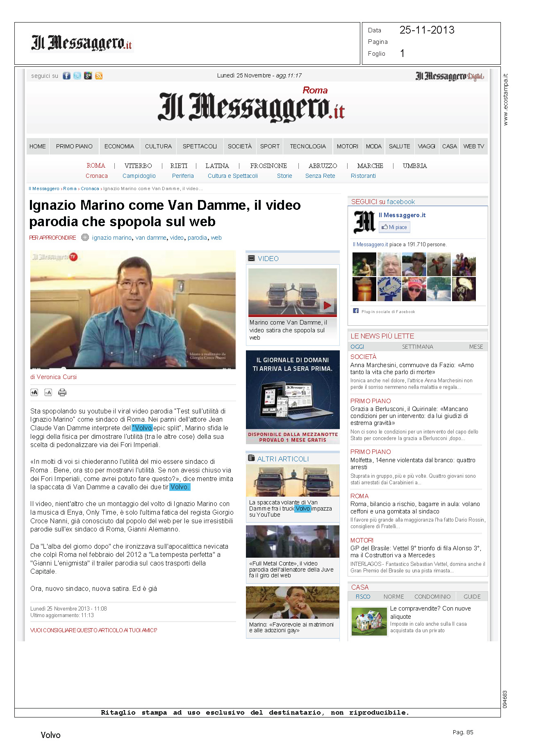This screenshot has width=539, height=756.
Task: Open the RSS feed icon
Action: tap(99, 76)
